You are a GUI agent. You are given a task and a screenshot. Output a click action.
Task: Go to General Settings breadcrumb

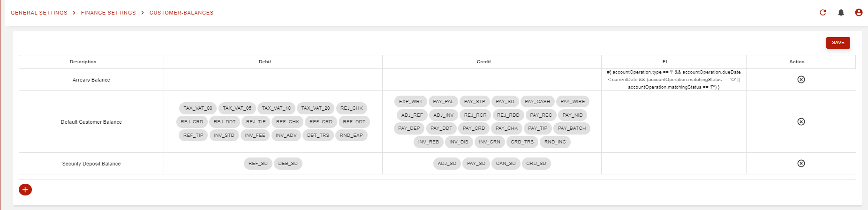[39, 13]
